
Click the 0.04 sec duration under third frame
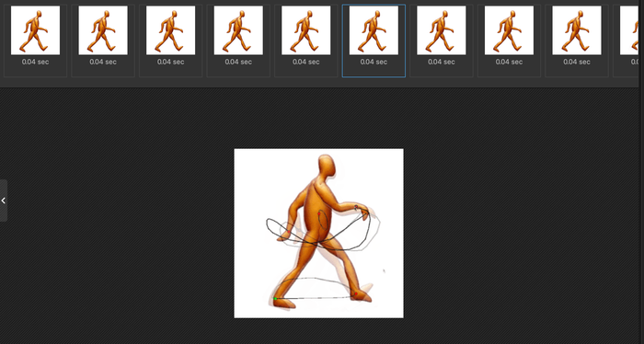click(x=171, y=62)
